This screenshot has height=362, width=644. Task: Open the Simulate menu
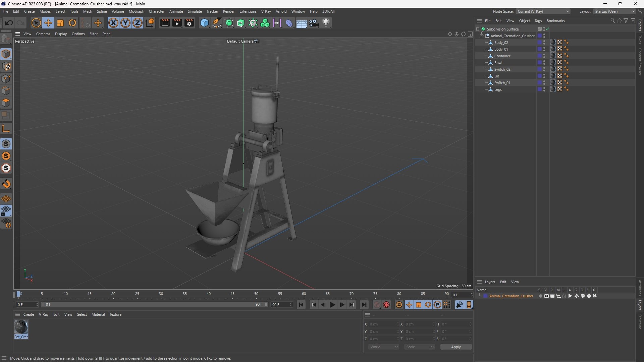click(x=195, y=11)
